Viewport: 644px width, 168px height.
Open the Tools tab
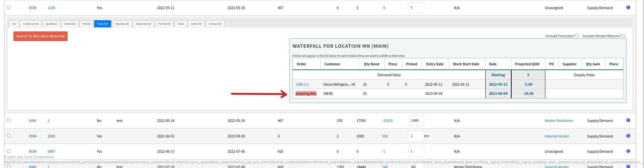click(181, 24)
